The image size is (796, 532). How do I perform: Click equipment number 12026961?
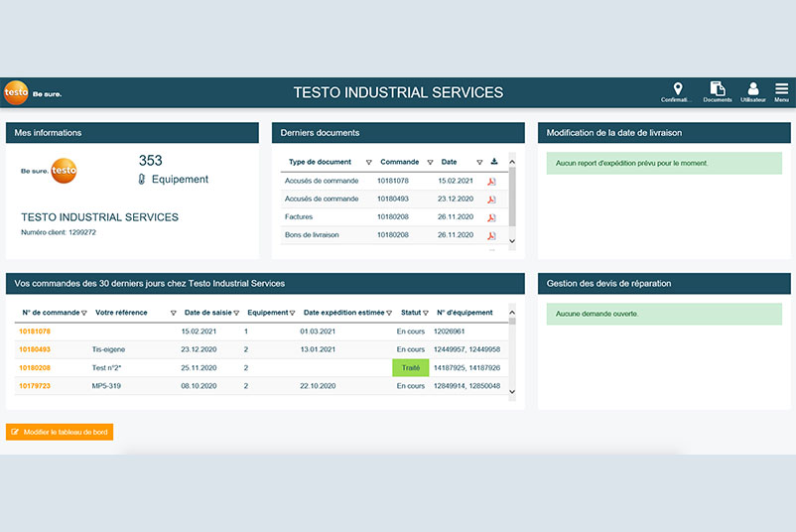pyautogui.click(x=449, y=332)
